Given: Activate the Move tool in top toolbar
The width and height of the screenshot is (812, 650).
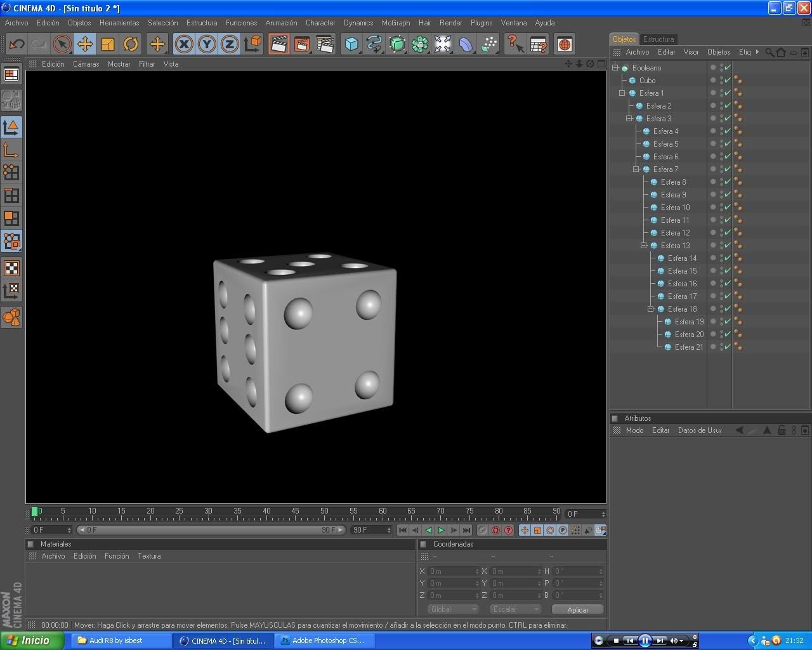Looking at the screenshot, I should 84,44.
